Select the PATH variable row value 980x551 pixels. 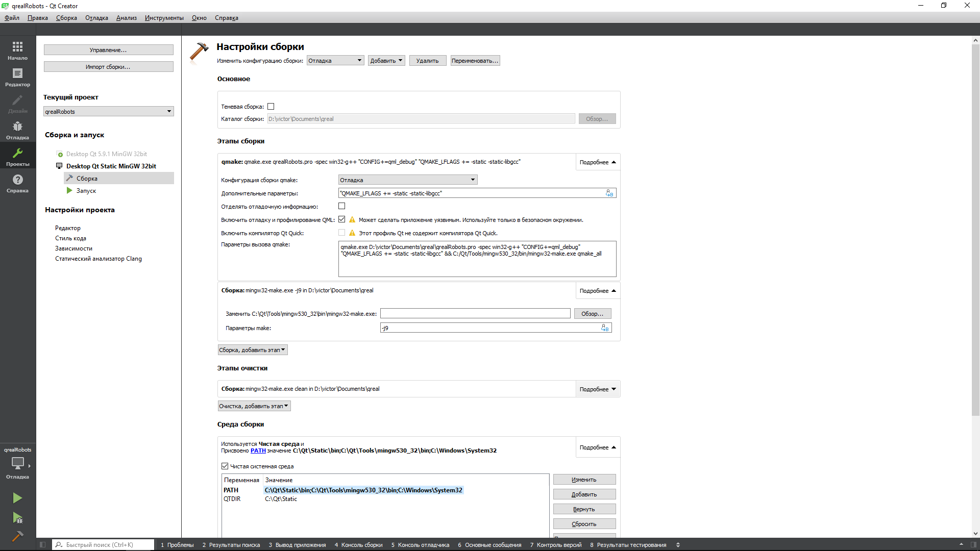pyautogui.click(x=363, y=490)
